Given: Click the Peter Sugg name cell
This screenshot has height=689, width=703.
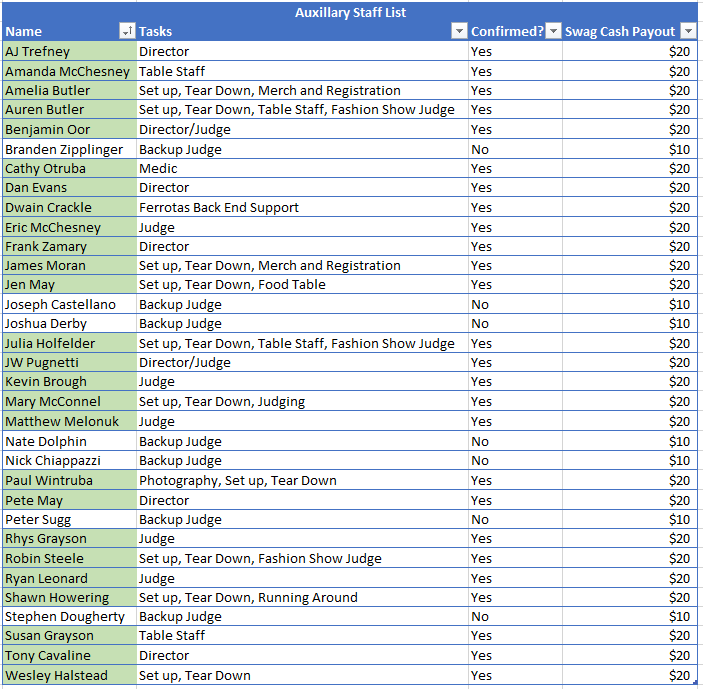Looking at the screenshot, I should coord(69,519).
